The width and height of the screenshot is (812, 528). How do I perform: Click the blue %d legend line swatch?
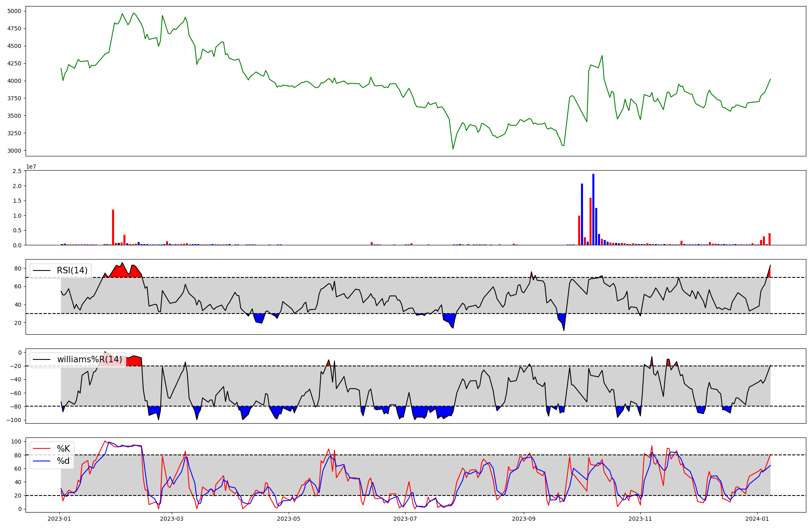tap(42, 461)
